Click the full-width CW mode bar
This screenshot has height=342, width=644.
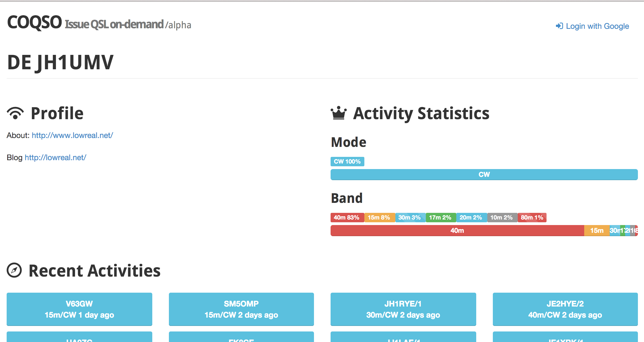click(484, 175)
